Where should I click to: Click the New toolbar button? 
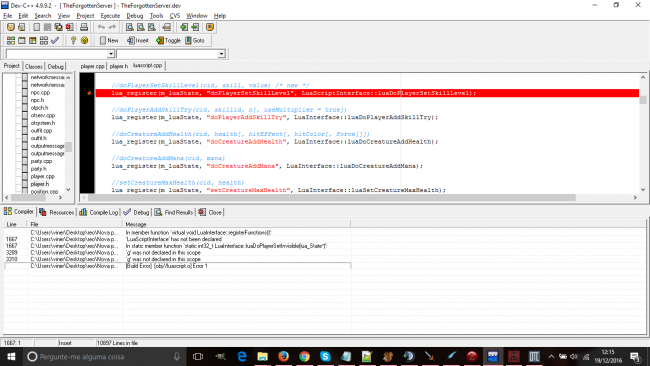click(109, 41)
